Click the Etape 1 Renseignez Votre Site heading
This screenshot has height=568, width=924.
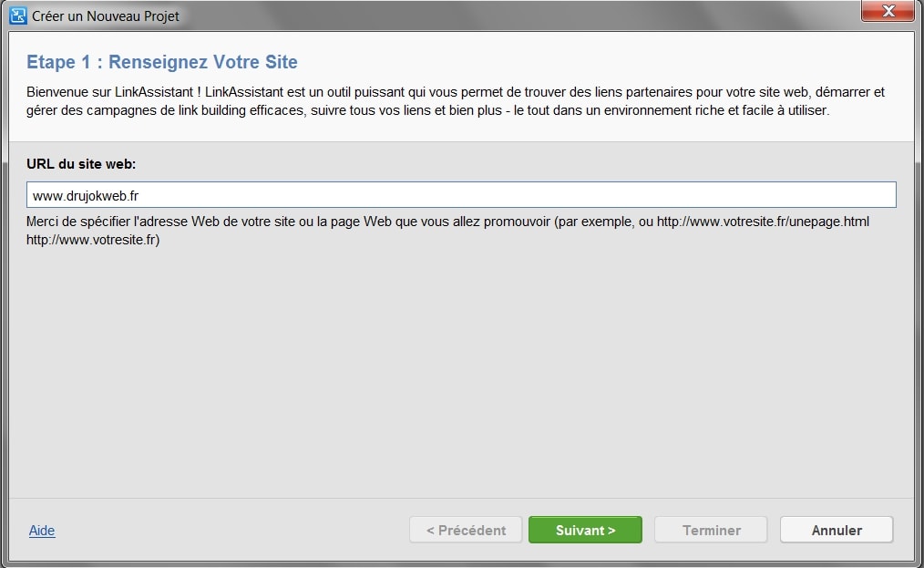point(162,62)
